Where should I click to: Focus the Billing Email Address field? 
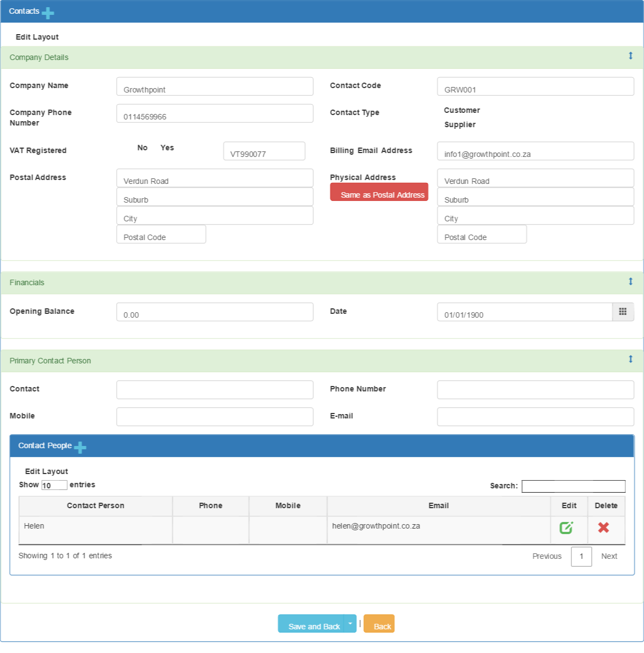click(x=536, y=151)
